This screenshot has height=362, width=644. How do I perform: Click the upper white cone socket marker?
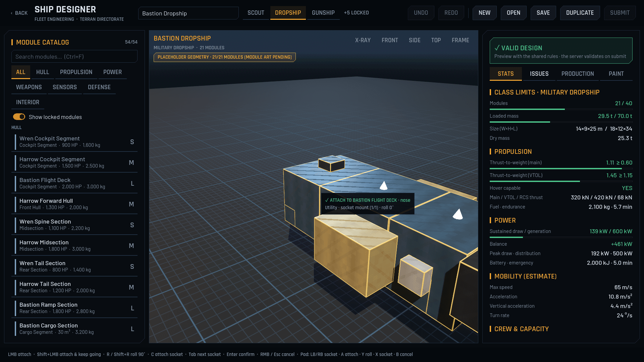point(384,186)
